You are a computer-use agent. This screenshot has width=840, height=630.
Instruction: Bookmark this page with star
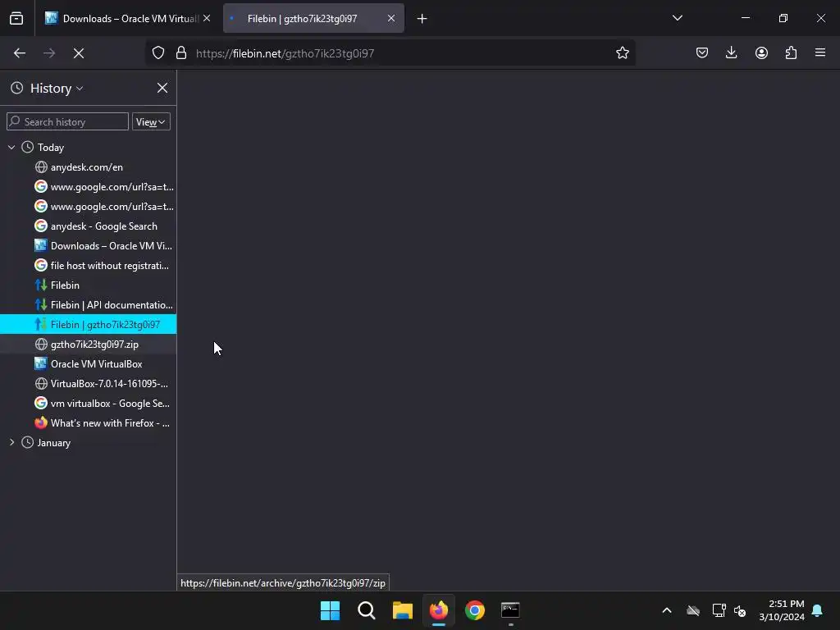point(622,53)
